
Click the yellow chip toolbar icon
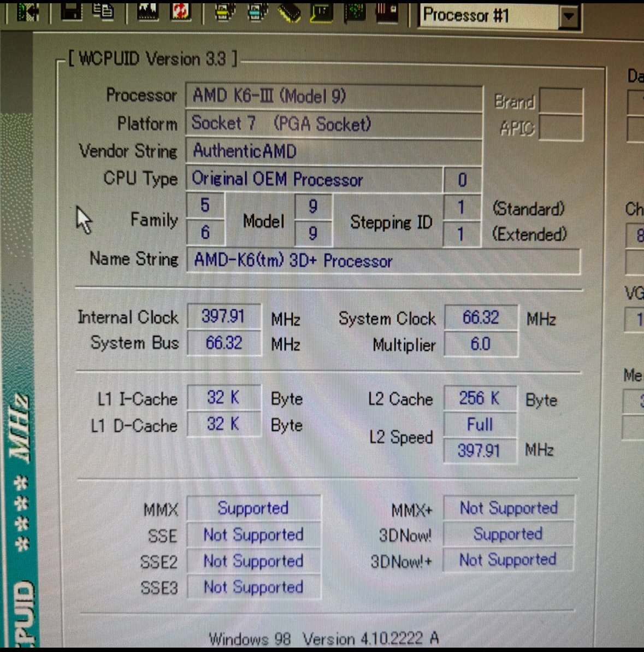click(x=289, y=11)
